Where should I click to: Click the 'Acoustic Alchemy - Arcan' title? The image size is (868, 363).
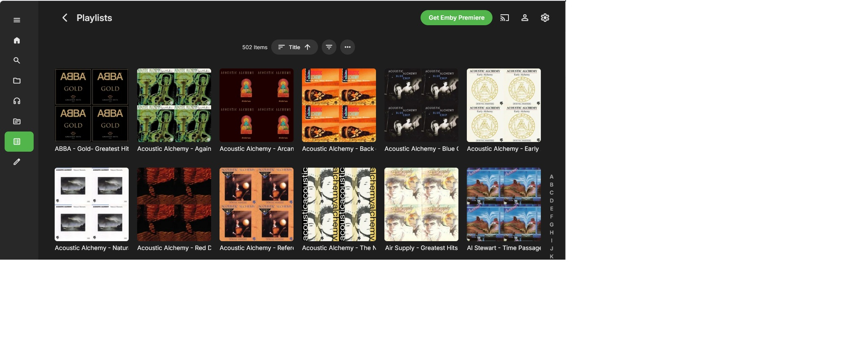(x=257, y=149)
